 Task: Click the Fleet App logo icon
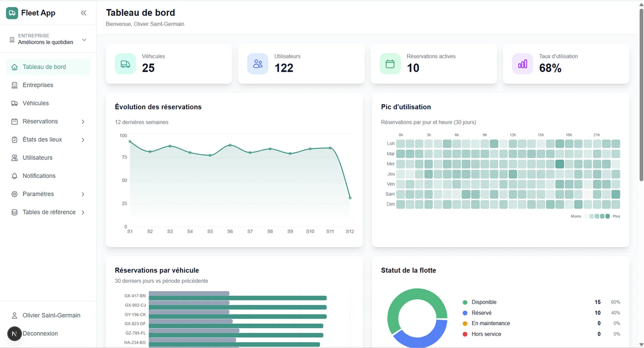(11, 13)
